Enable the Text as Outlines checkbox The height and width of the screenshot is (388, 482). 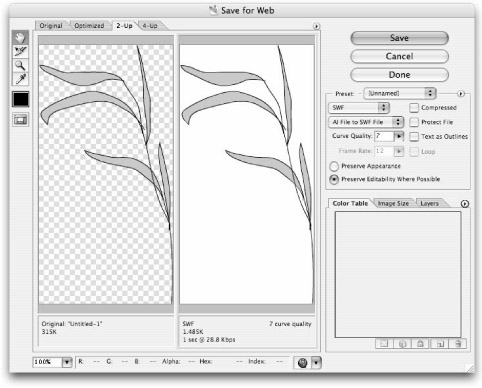point(414,136)
